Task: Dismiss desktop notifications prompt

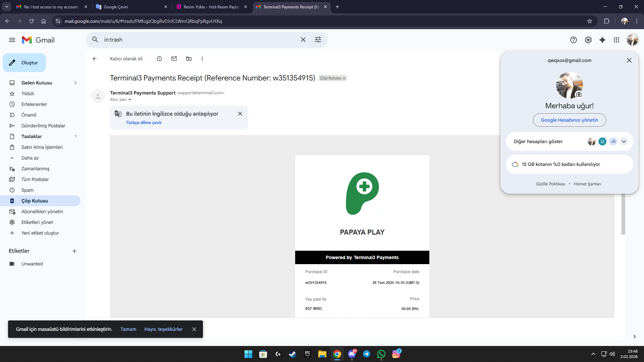Action: tap(194, 329)
